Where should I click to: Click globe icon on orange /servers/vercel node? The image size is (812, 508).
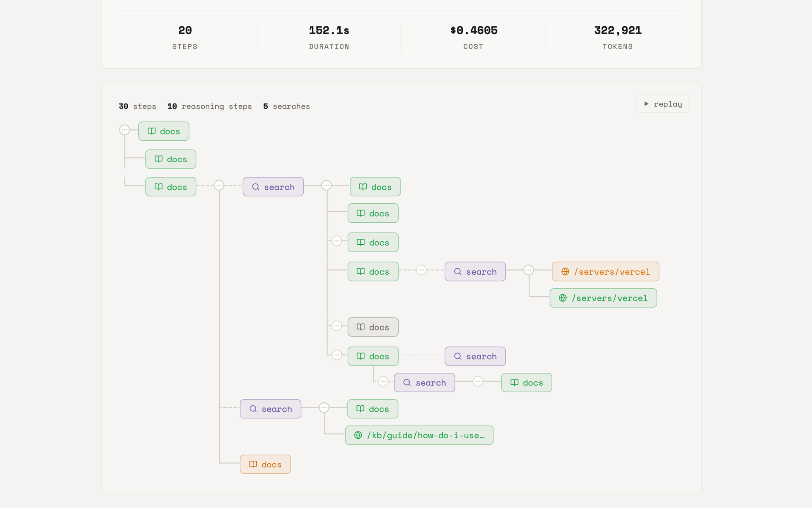coord(565,272)
